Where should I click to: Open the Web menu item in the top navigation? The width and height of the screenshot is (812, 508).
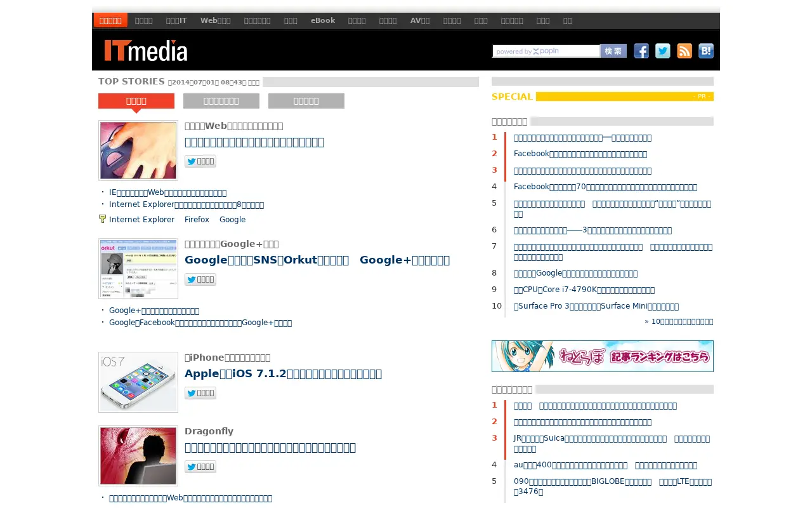coord(216,20)
